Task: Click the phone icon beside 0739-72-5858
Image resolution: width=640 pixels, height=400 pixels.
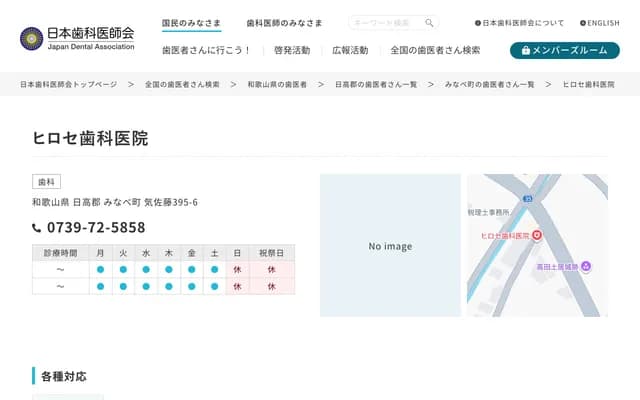Action: (x=37, y=228)
